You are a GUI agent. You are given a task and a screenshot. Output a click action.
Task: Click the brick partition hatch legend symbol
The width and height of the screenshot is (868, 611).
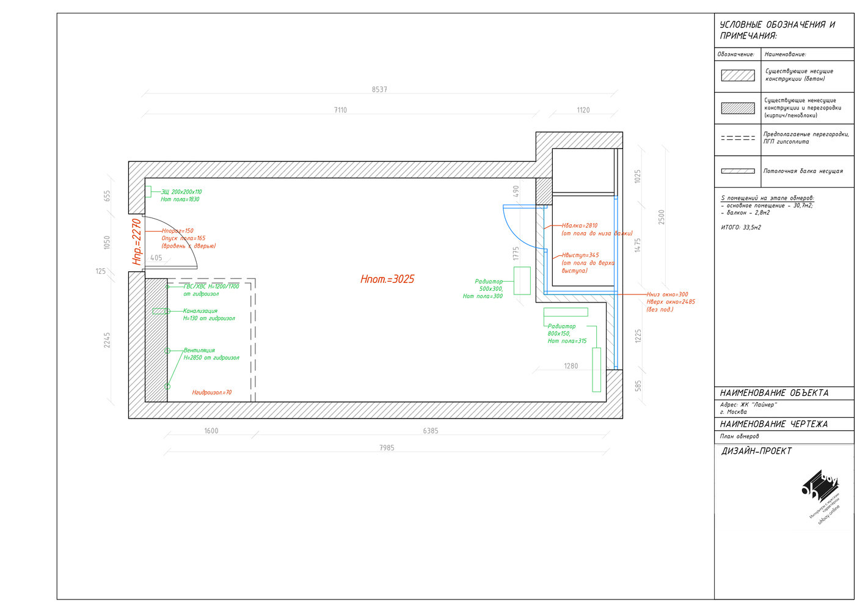coord(737,108)
